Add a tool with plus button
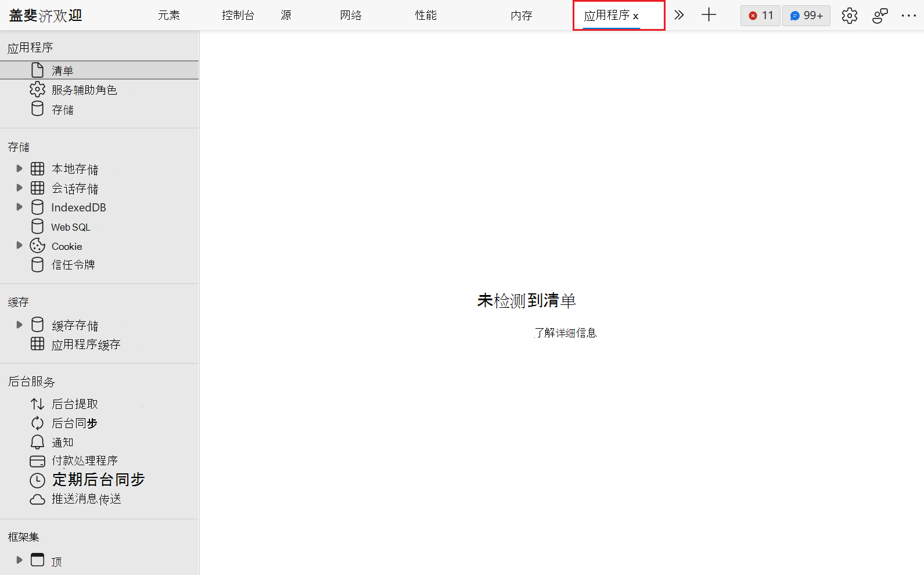Viewport: 924px width, 575px height. pos(709,15)
